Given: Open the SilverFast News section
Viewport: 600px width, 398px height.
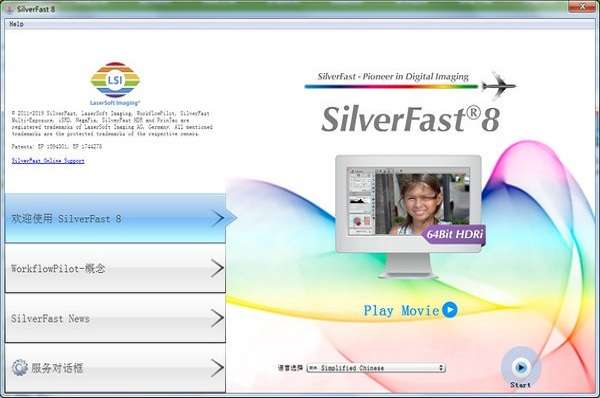Looking at the screenshot, I should [115, 318].
